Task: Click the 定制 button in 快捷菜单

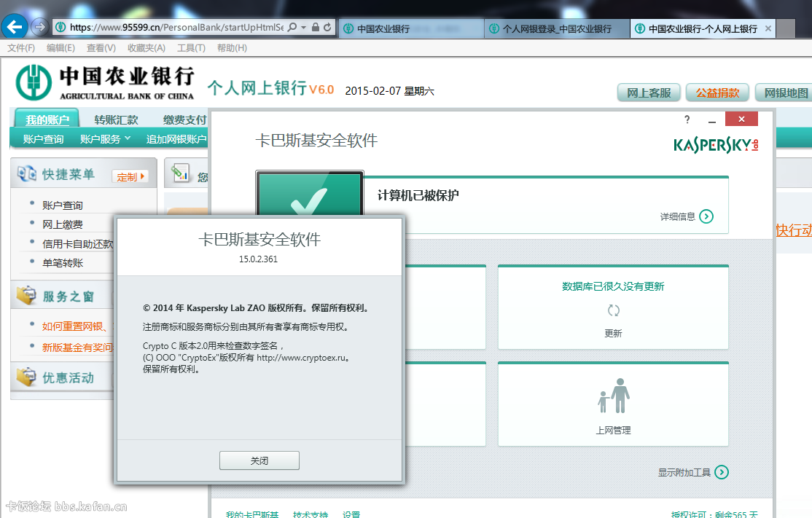Action: (x=130, y=176)
